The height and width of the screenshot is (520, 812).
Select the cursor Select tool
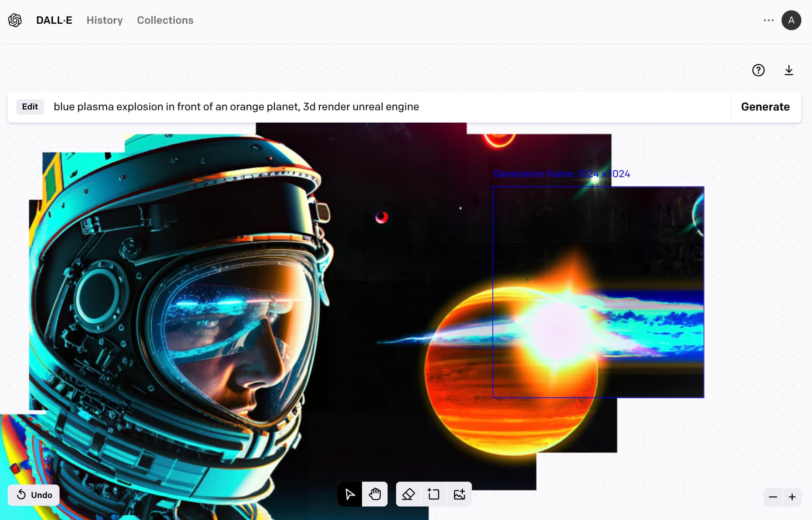click(349, 494)
